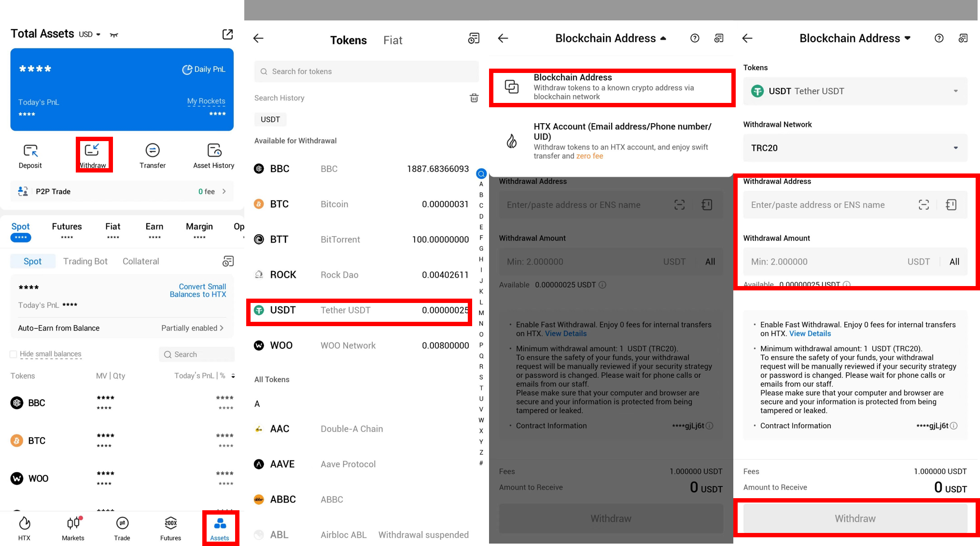Open the Transfer icon

tap(153, 151)
